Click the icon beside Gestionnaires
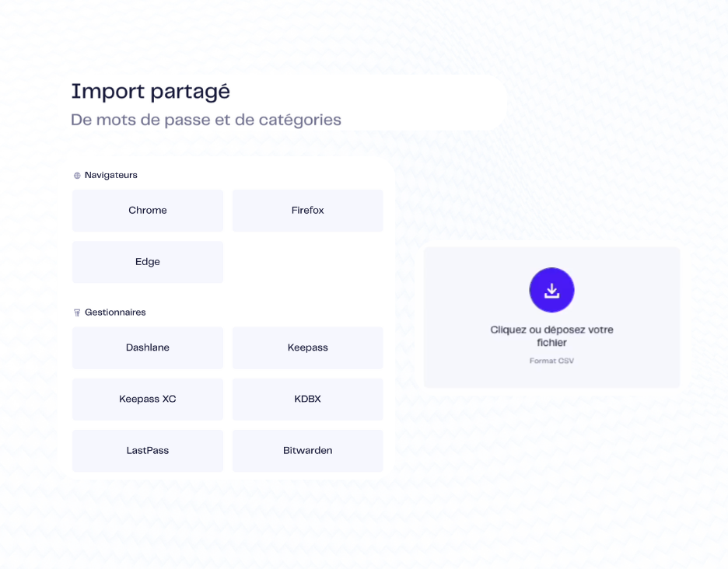Image resolution: width=728 pixels, height=569 pixels. 77,312
